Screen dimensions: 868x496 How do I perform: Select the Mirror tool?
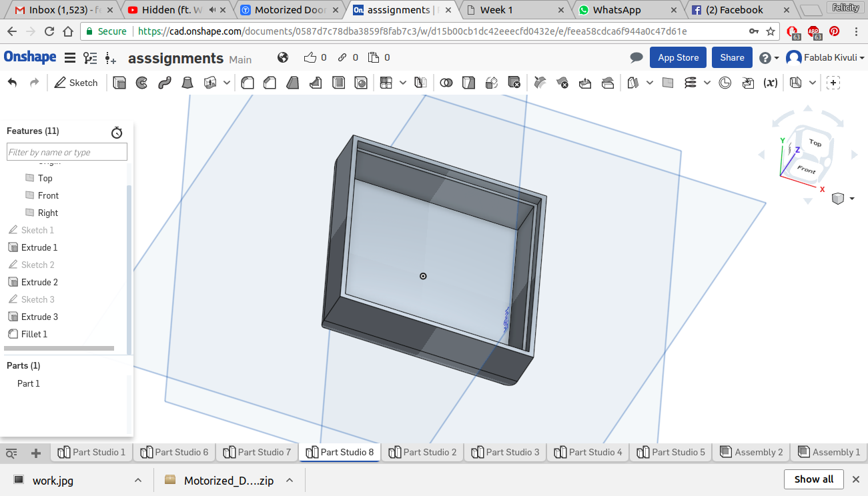[x=420, y=83]
